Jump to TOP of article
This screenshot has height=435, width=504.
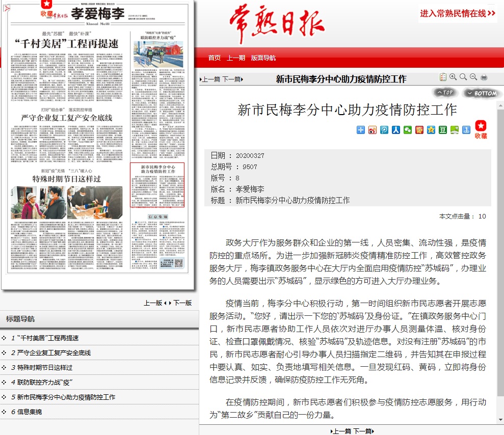445,93
